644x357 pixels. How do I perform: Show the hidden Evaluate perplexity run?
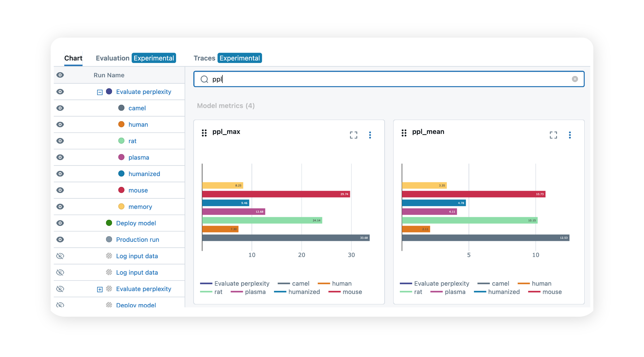click(x=60, y=289)
